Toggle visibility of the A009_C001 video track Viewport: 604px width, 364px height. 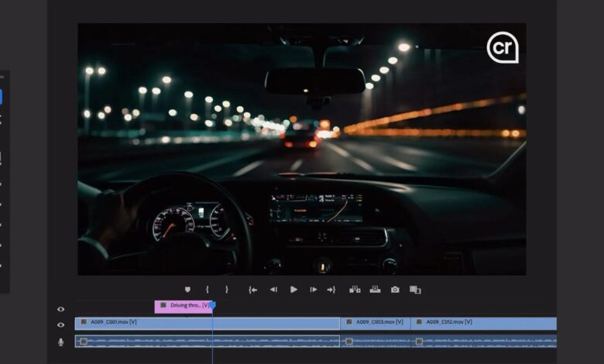pos(61,325)
